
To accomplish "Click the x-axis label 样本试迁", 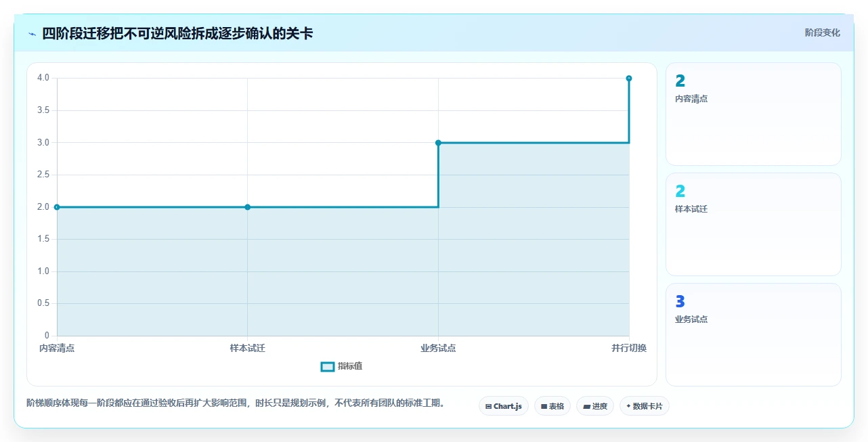I will pos(248,348).
